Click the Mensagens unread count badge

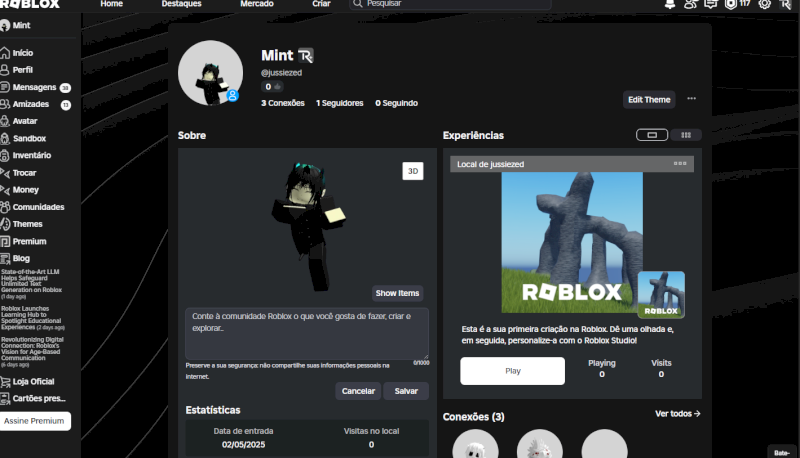coord(65,88)
